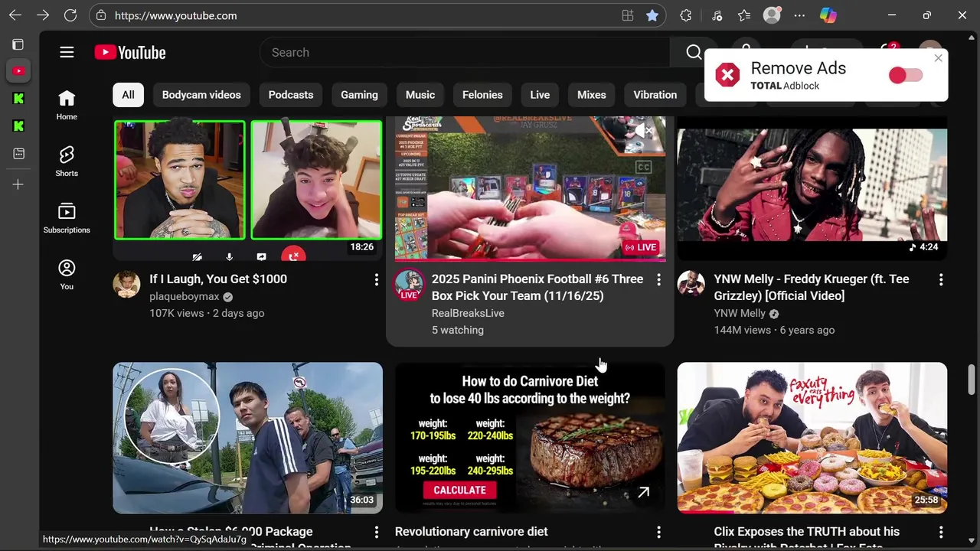Open the YouTube guide hamburger menu

[67, 52]
